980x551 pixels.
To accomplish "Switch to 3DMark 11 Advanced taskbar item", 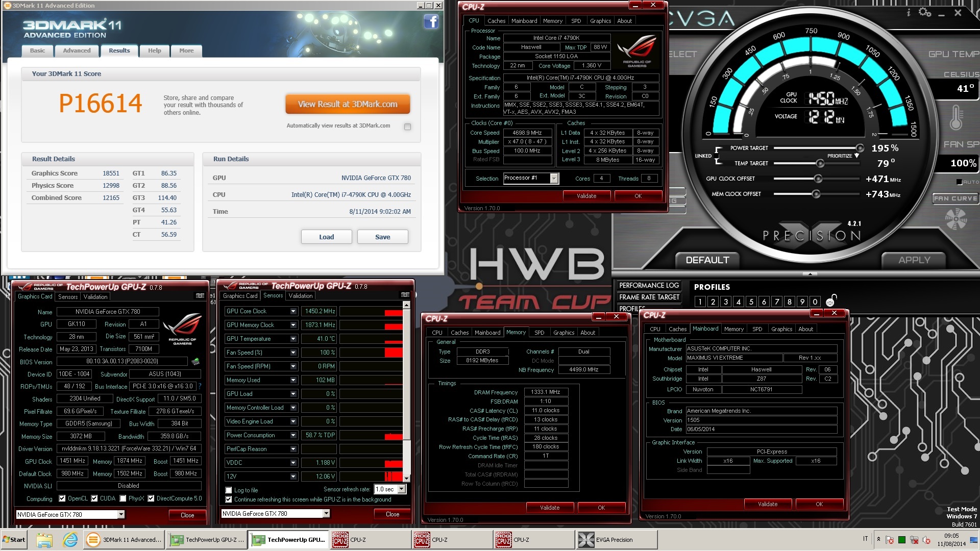I will click(x=125, y=540).
